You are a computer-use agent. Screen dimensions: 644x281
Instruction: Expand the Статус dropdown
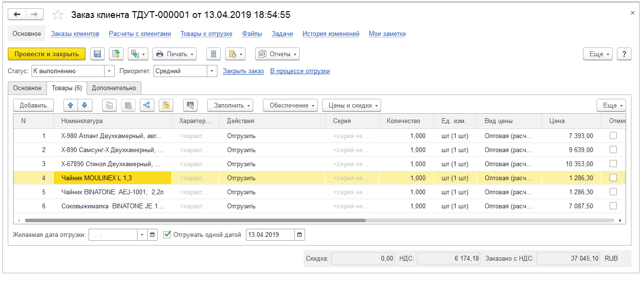(x=109, y=71)
